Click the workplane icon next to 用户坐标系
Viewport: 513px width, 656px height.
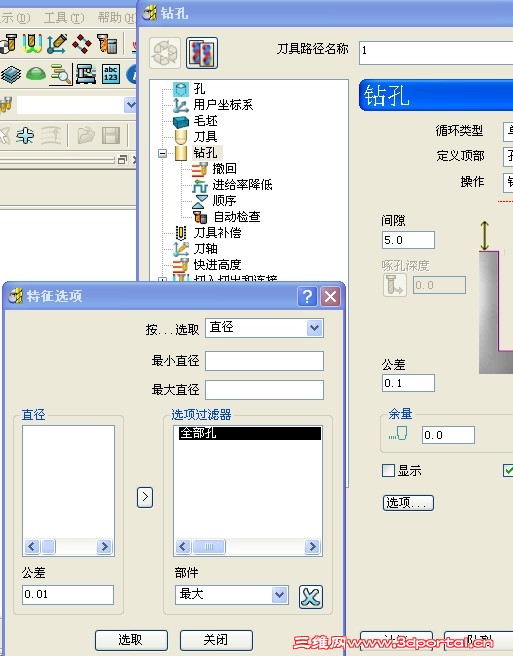pos(181,105)
